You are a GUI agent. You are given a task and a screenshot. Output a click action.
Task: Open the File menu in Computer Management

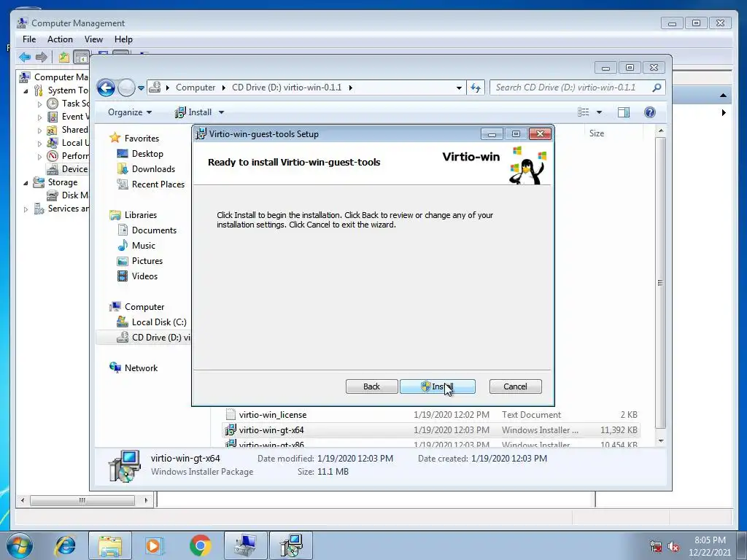29,39
